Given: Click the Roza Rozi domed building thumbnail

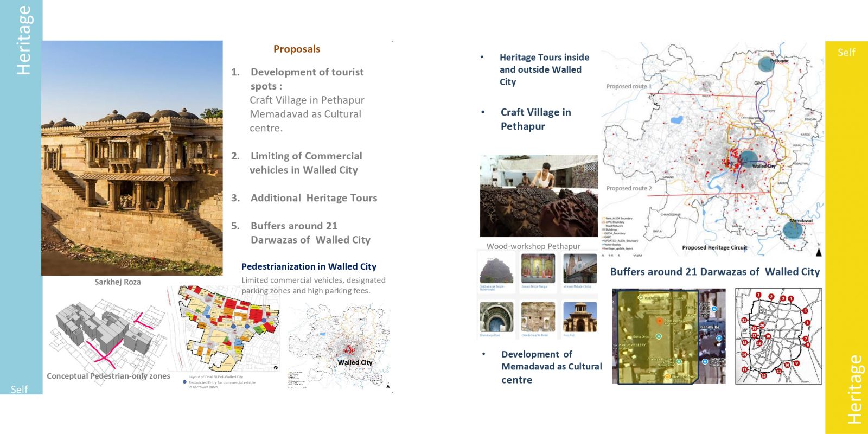Looking at the screenshot, I should coord(580,317).
